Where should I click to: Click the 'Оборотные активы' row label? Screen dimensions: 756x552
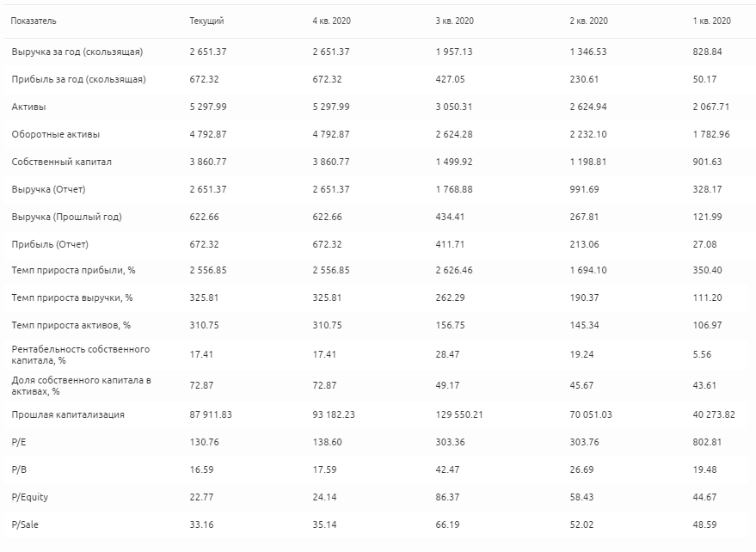point(56,134)
